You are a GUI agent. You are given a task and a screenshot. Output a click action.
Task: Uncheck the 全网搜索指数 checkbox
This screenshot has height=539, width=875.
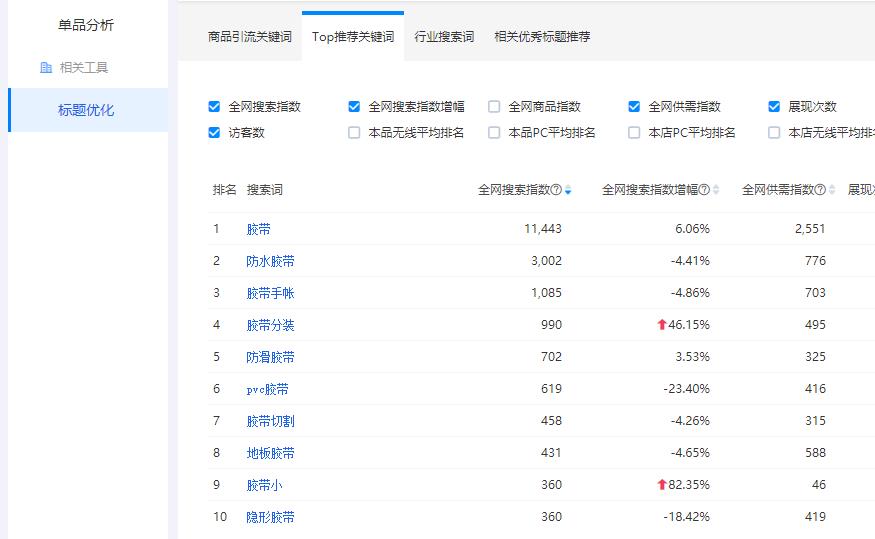214,107
